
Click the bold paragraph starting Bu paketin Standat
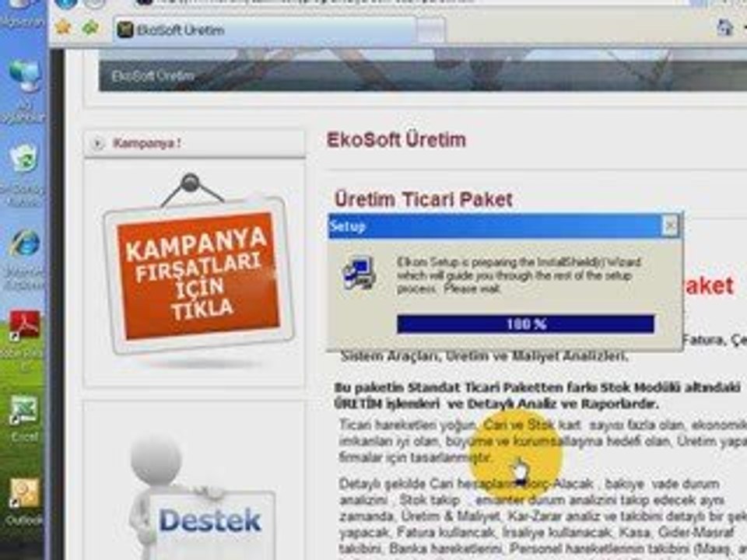point(538,395)
